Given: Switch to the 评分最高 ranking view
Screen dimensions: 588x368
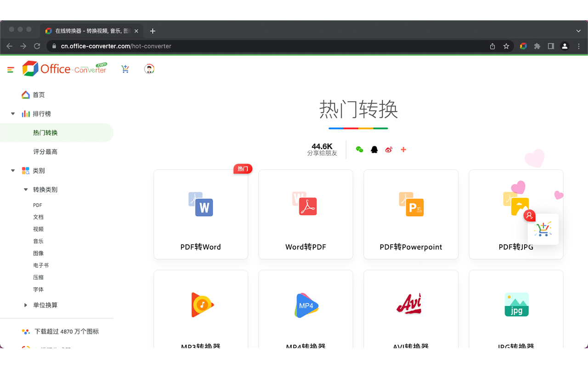Looking at the screenshot, I should click(45, 151).
